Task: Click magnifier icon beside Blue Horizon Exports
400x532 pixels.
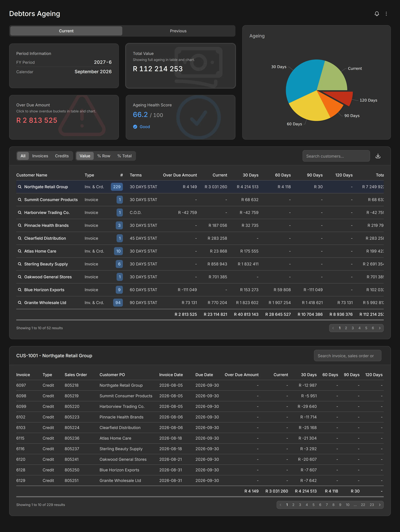Action: (20, 290)
